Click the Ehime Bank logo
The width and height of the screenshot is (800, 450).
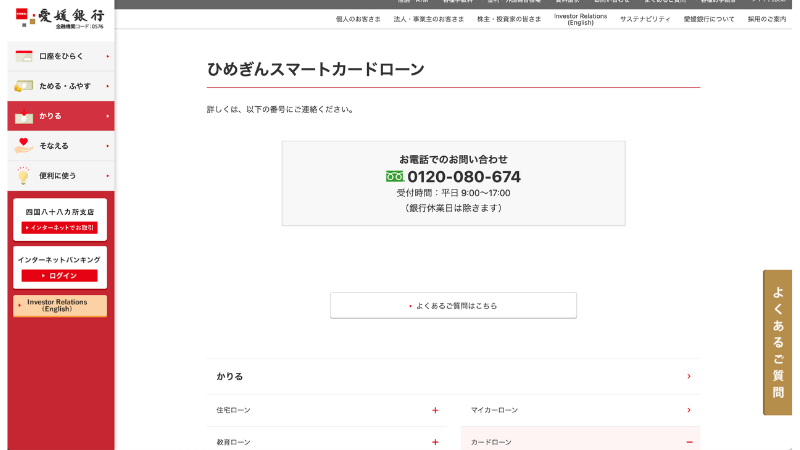pos(60,18)
